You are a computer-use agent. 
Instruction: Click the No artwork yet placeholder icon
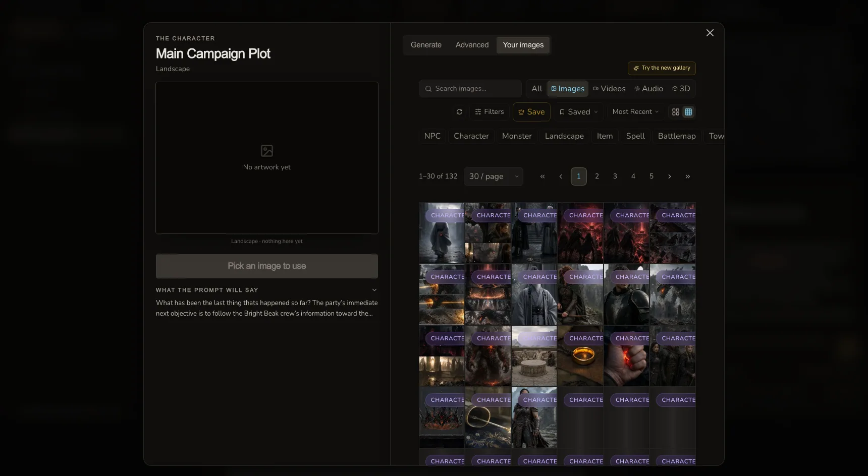point(266,151)
